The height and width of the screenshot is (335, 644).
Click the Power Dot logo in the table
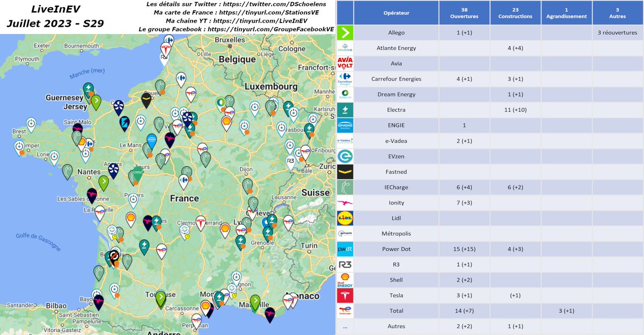345,249
